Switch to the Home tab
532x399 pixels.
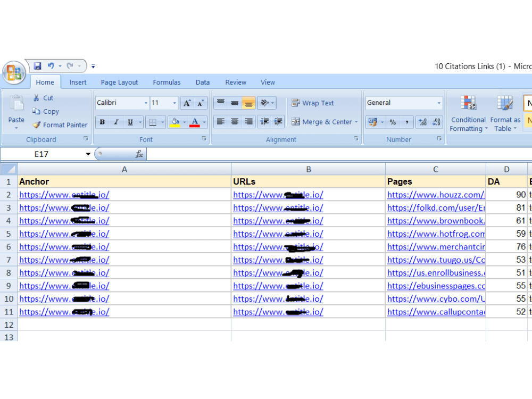click(45, 82)
